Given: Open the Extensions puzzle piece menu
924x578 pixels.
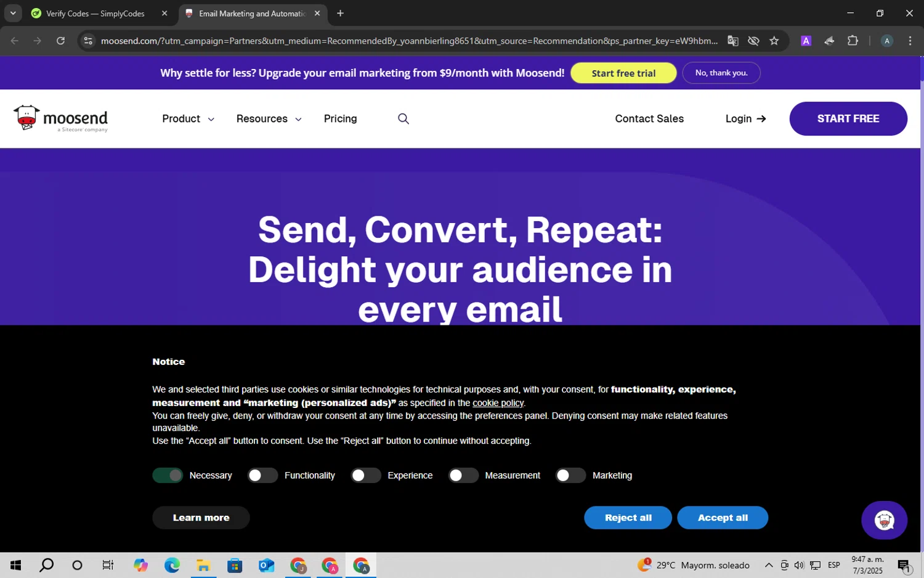Looking at the screenshot, I should (x=853, y=41).
